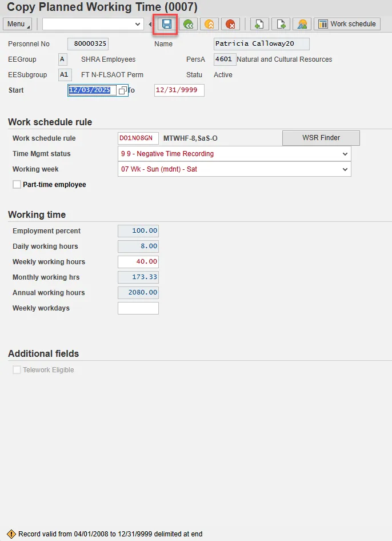Click the Time Mgmt status label
392x541 pixels.
coord(41,154)
